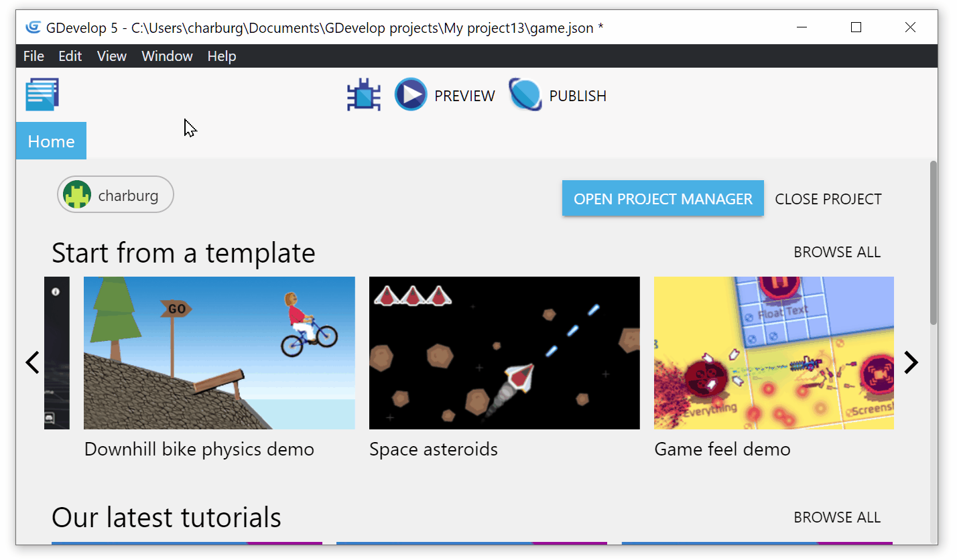Open the Help menu
The height and width of the screenshot is (560, 957).
tap(221, 56)
